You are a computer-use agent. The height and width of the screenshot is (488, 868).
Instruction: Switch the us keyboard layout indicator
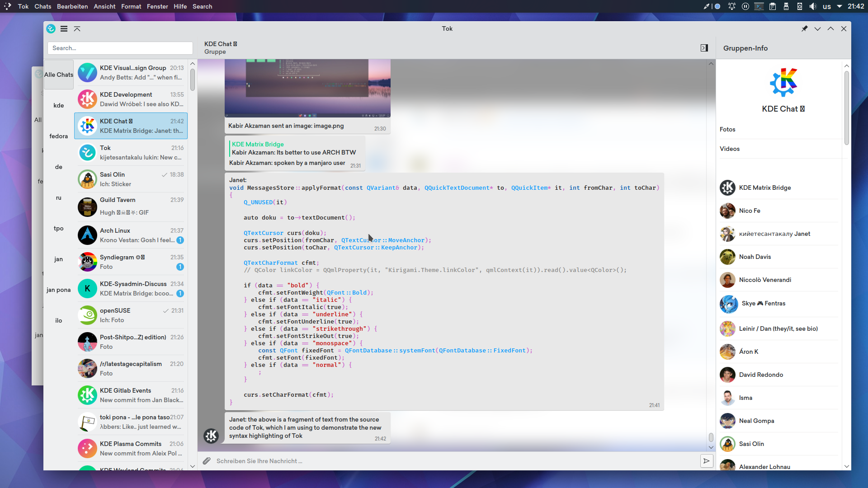click(x=827, y=6)
